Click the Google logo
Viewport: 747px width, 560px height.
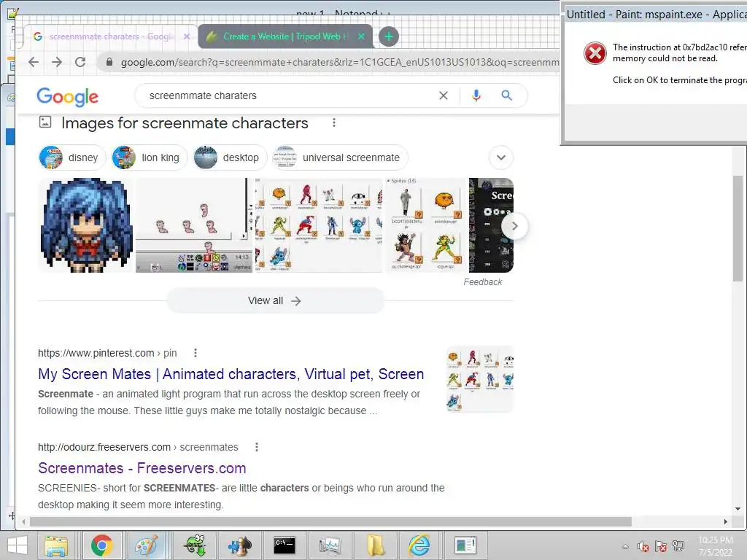(x=68, y=97)
